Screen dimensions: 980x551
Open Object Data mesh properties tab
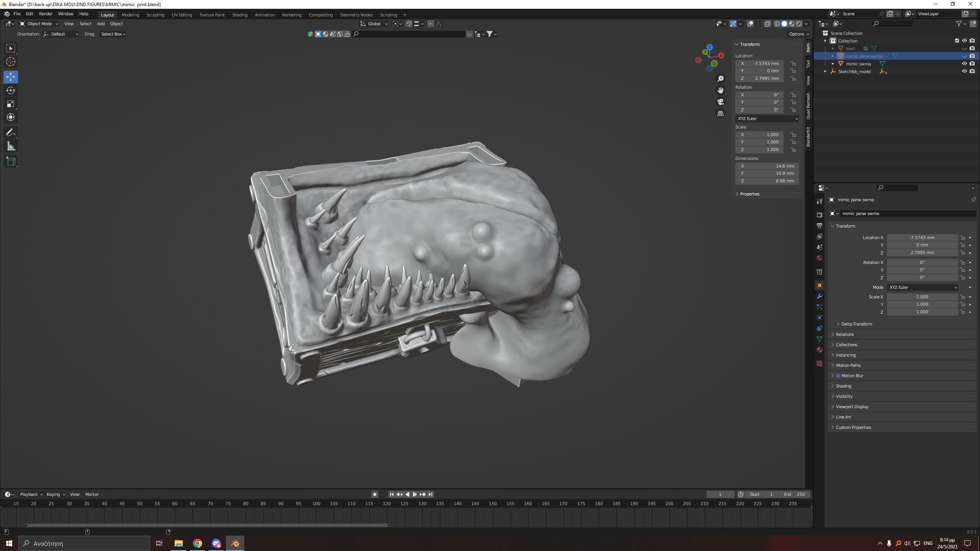pyautogui.click(x=820, y=339)
